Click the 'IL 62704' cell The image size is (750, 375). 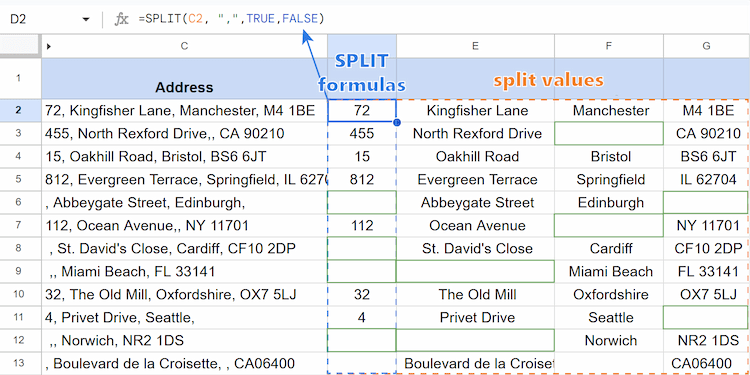[x=706, y=179]
